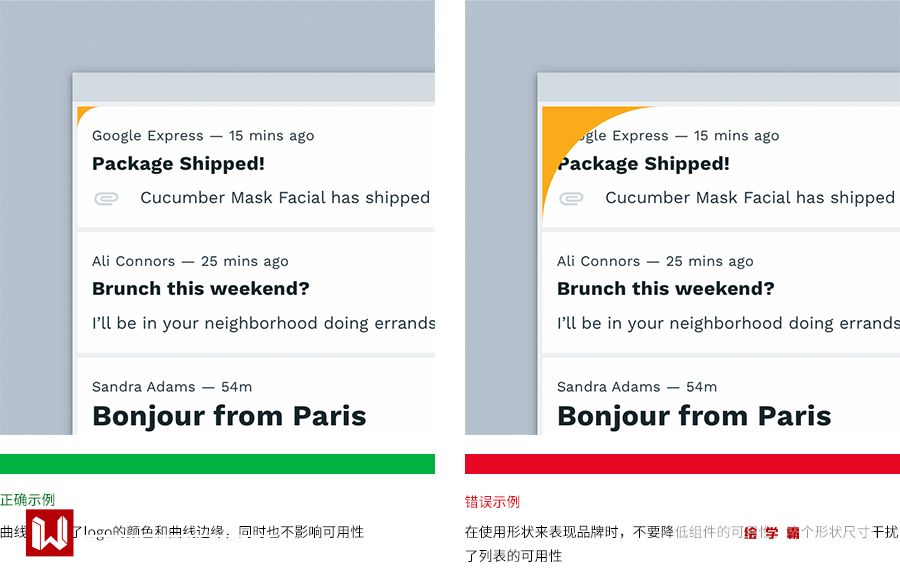Click "Sandra Adams — 54m" in the right panel
This screenshot has width=900, height=575.
[636, 387]
